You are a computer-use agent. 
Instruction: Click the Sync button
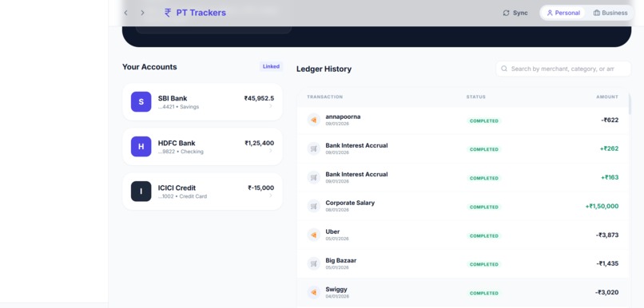(515, 13)
